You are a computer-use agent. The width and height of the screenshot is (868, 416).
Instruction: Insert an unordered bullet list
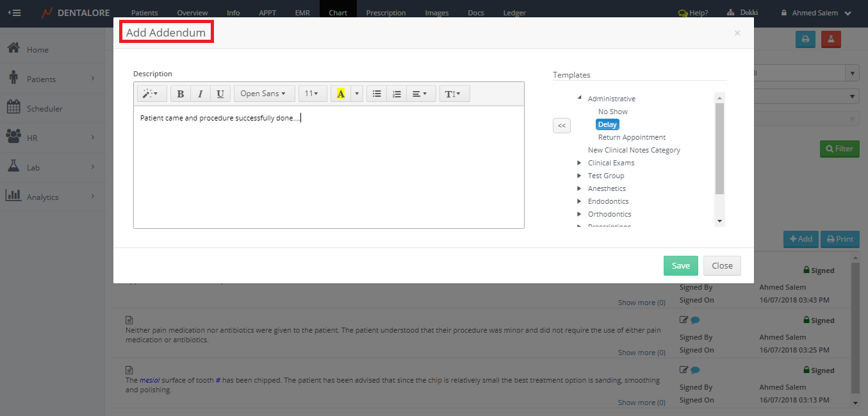[377, 94]
